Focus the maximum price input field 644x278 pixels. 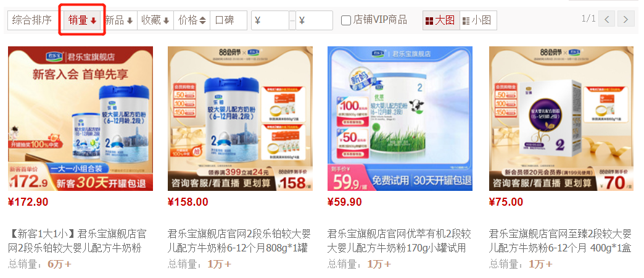pos(314,20)
